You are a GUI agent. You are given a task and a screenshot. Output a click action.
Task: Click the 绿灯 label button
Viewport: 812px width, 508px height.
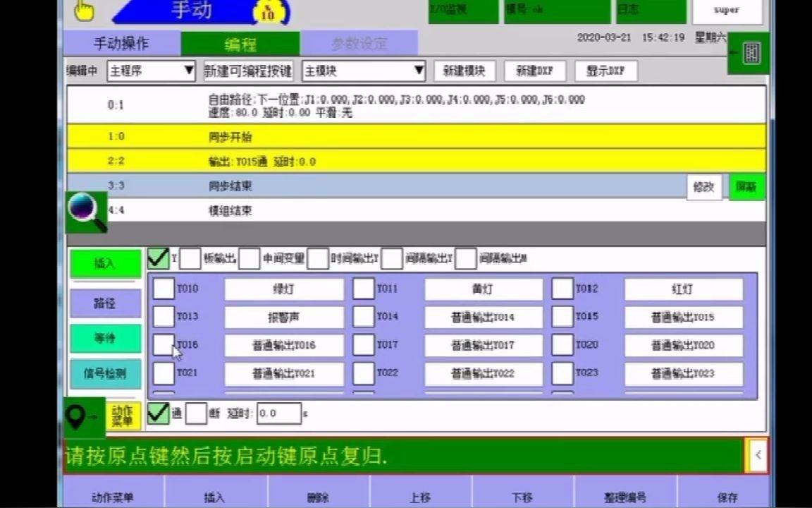click(x=284, y=289)
